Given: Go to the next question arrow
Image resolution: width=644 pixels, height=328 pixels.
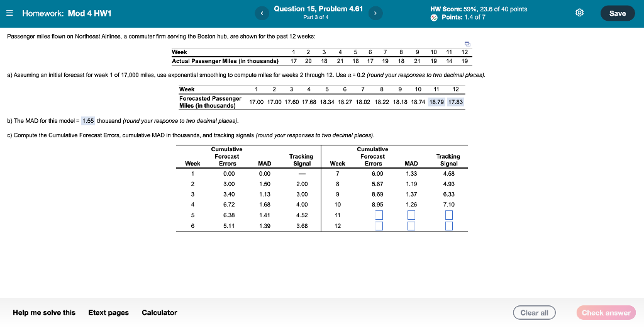Looking at the screenshot, I should tap(375, 14).
